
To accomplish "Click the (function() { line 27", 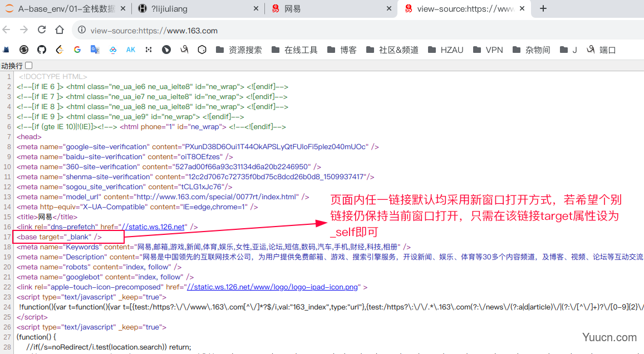I will point(36,337).
